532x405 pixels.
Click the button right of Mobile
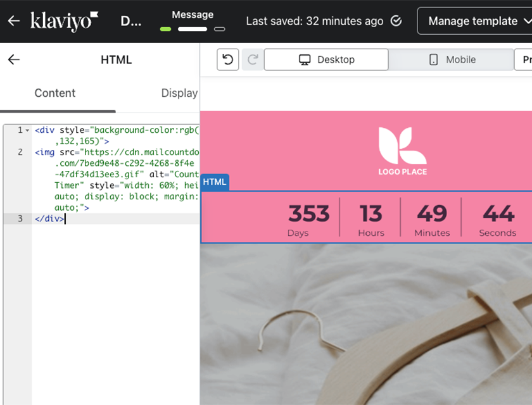[523, 59]
